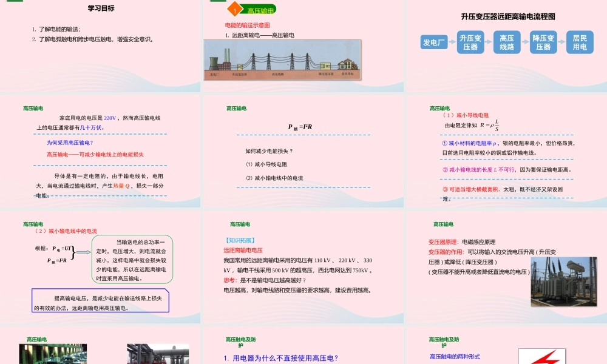Select the 【知识拓展】 label
The height and width of the screenshot is (364, 607).
(x=240, y=240)
